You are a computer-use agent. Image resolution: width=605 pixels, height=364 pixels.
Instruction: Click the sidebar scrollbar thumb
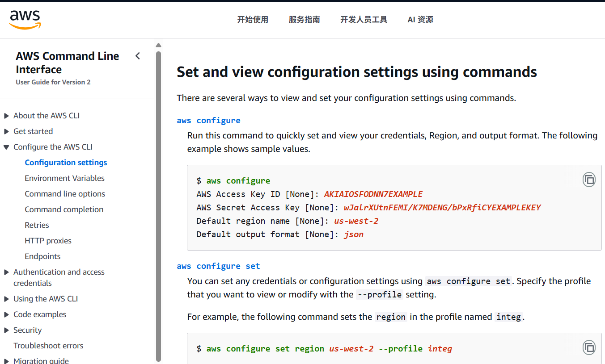[x=158, y=205]
